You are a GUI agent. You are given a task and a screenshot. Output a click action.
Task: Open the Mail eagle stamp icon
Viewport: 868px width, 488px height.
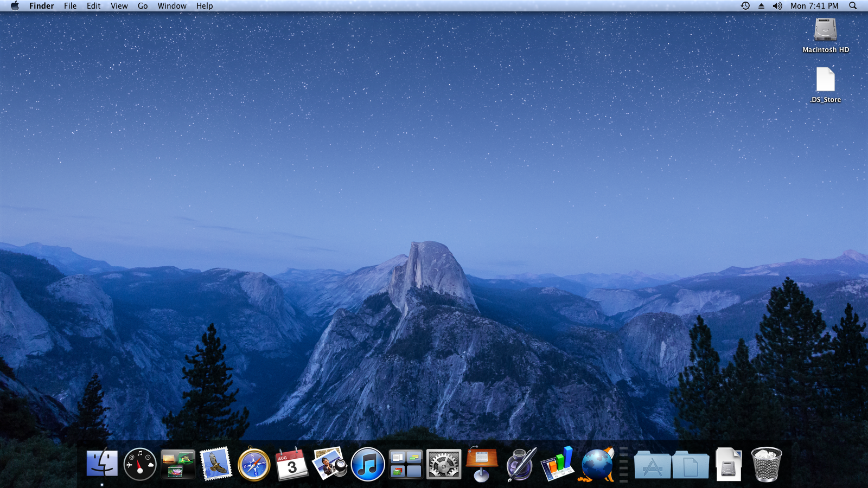(x=216, y=464)
